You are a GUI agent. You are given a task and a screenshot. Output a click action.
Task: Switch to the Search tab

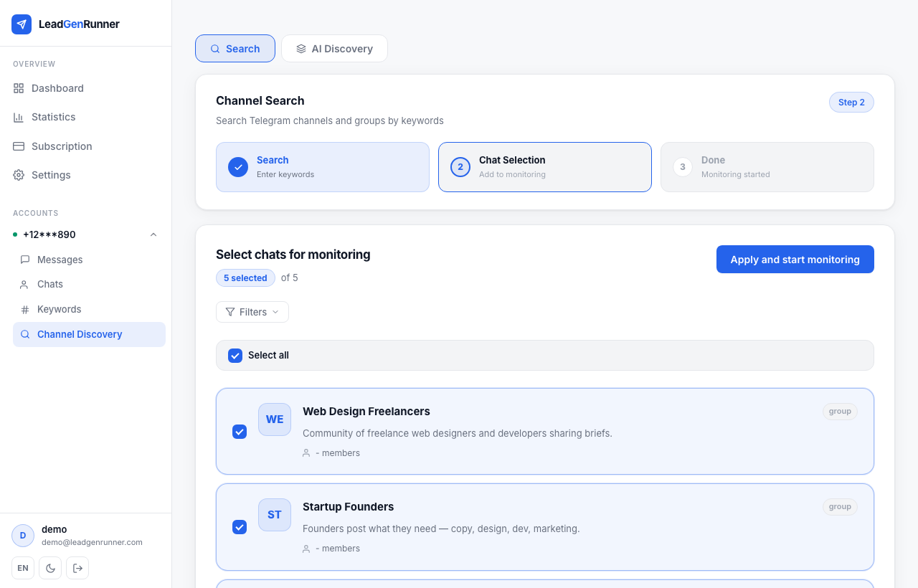(x=235, y=49)
